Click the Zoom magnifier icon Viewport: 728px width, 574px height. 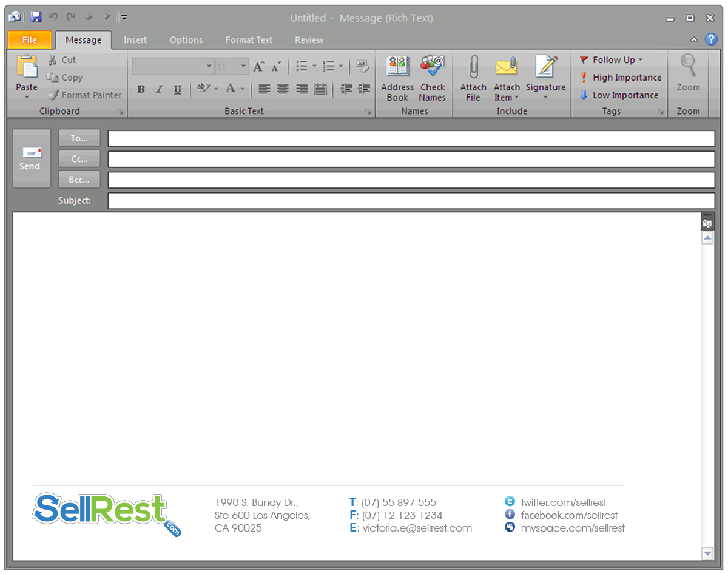tap(688, 66)
